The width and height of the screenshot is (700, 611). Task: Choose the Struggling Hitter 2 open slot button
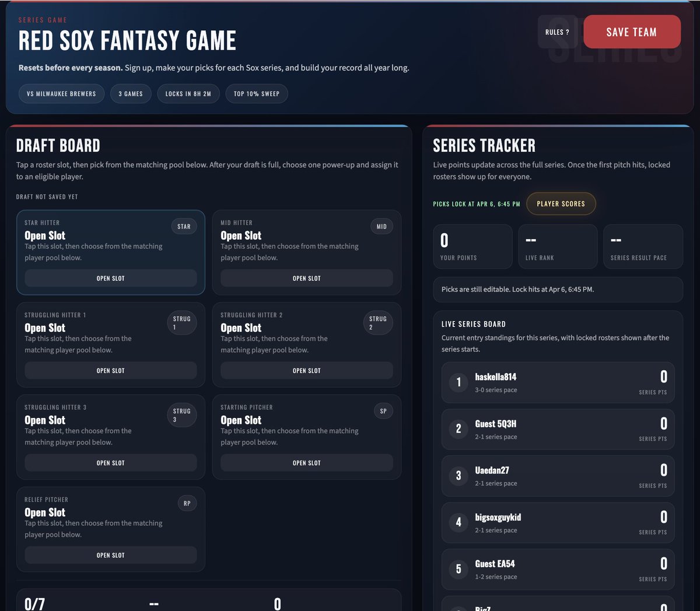[307, 370]
